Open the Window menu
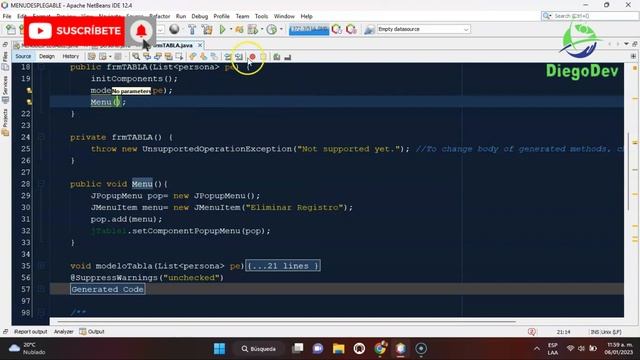This screenshot has width=640, height=360. click(x=284, y=16)
